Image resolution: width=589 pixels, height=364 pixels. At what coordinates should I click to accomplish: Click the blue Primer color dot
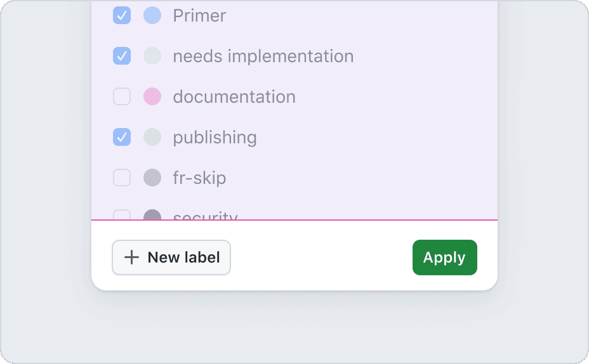coord(152,15)
